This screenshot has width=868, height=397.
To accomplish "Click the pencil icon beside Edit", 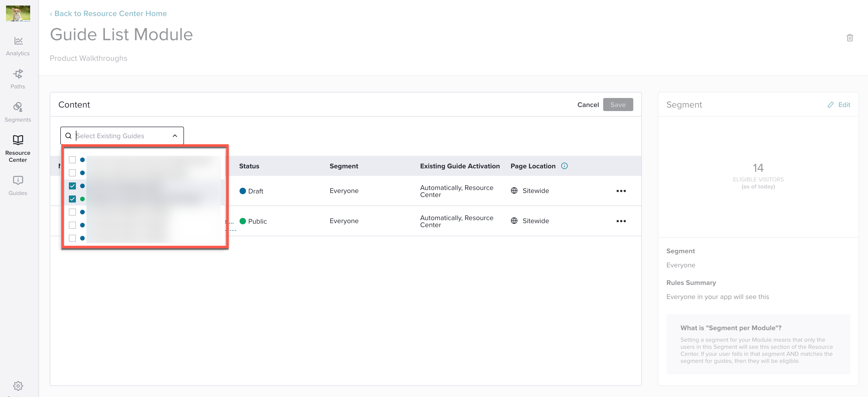I will 831,105.
